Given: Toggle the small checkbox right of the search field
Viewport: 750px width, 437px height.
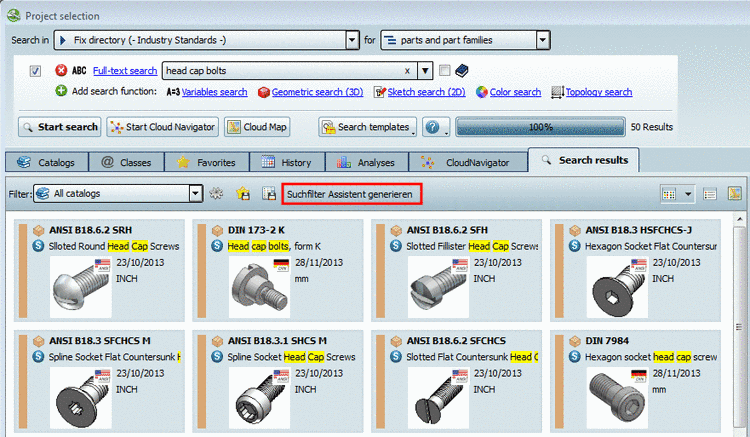Looking at the screenshot, I should click(x=444, y=71).
